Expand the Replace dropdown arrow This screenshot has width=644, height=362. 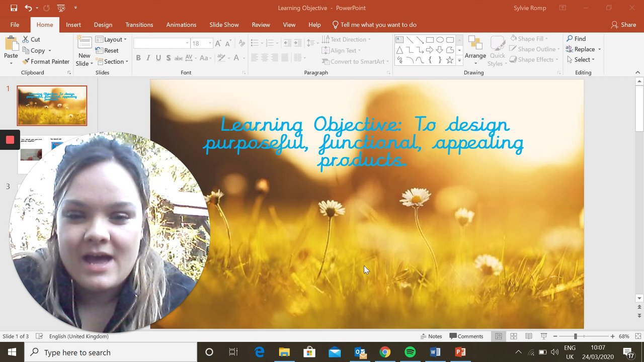click(x=599, y=49)
